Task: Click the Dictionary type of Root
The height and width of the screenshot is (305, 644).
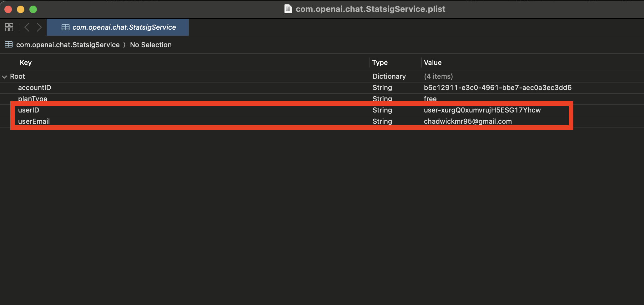Action: coord(389,76)
